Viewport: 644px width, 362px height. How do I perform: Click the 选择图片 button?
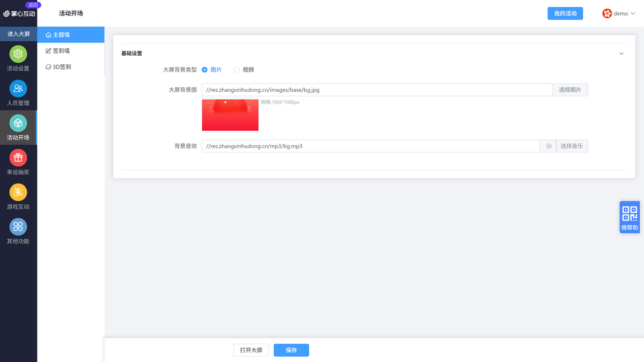point(570,90)
